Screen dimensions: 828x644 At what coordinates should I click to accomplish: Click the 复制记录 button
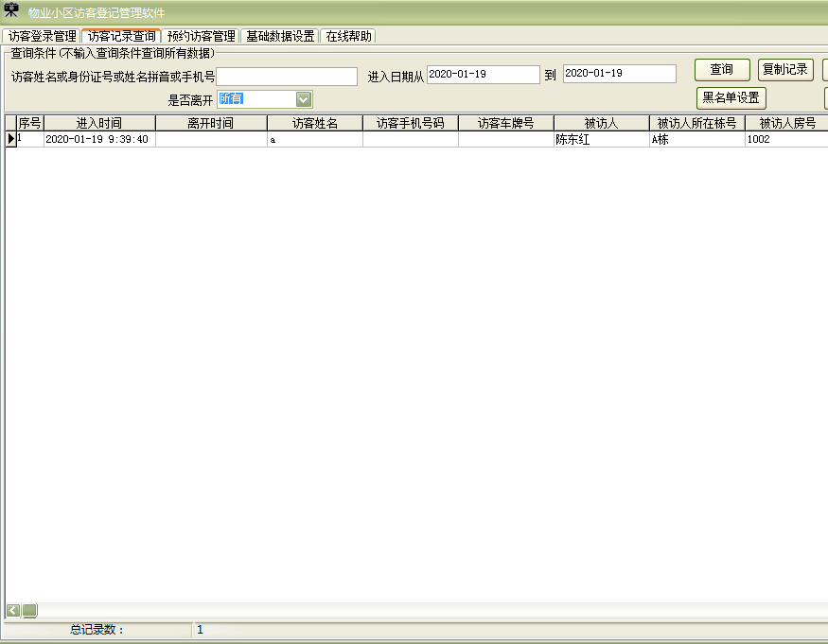[x=785, y=70]
